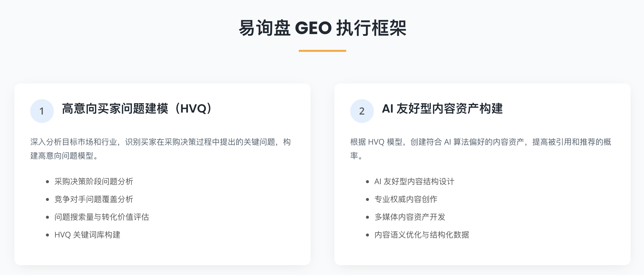
Task: Click the number 1 circle badge
Action: pyautogui.click(x=42, y=111)
